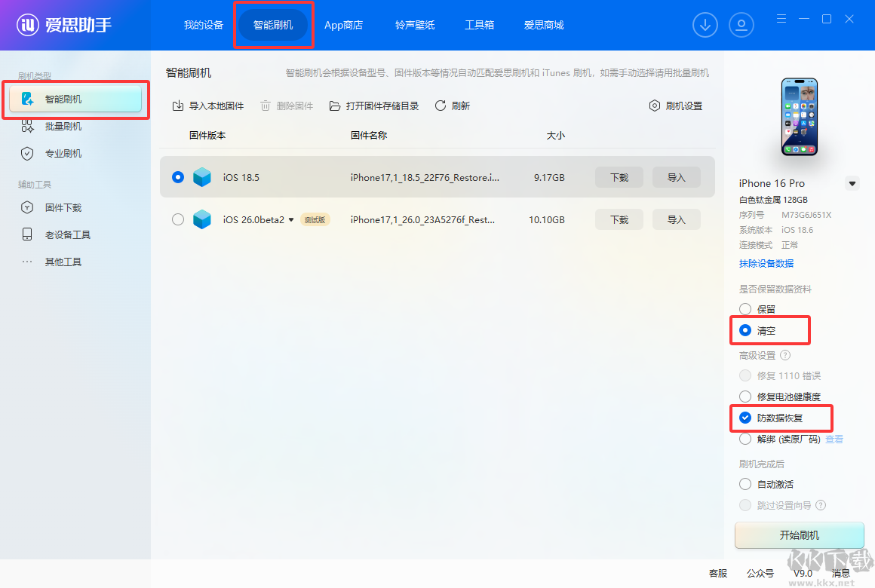Open the App商店 tab
Viewport: 875px width, 588px height.
click(x=343, y=25)
